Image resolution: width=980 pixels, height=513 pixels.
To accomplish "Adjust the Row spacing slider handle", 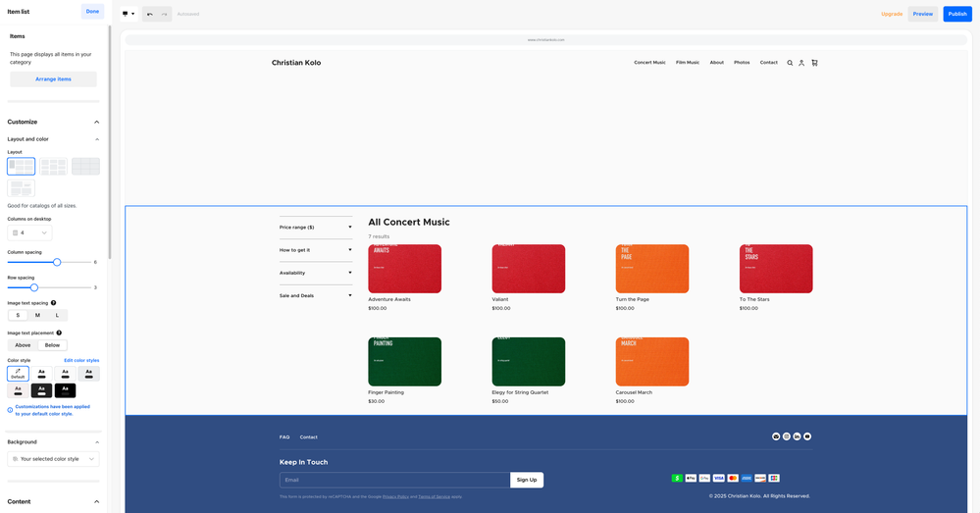I will [34, 287].
